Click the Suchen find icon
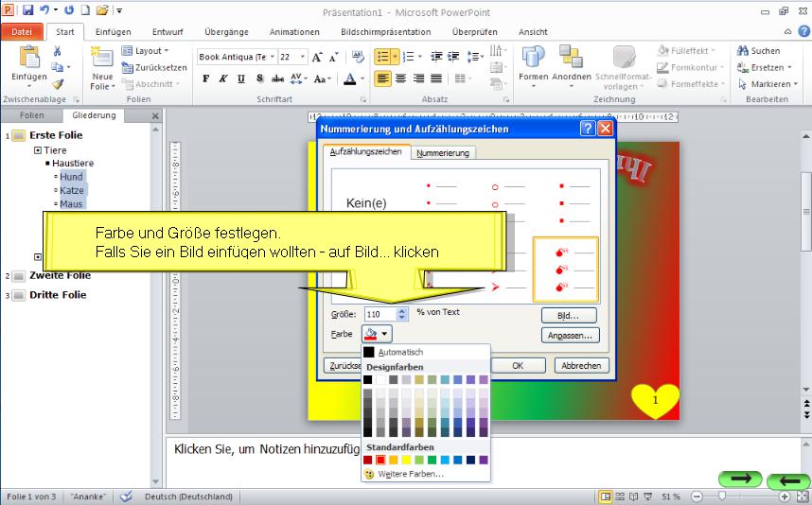The width and height of the screenshot is (812, 505). point(758,51)
